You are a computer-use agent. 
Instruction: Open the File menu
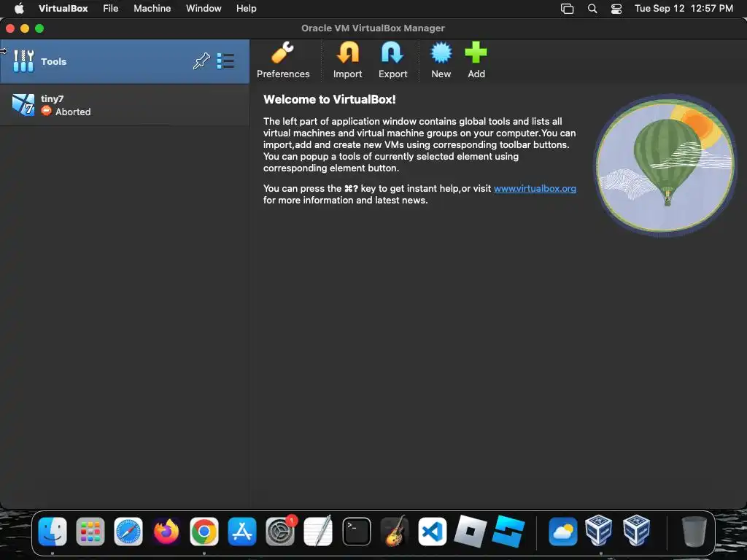(111, 9)
